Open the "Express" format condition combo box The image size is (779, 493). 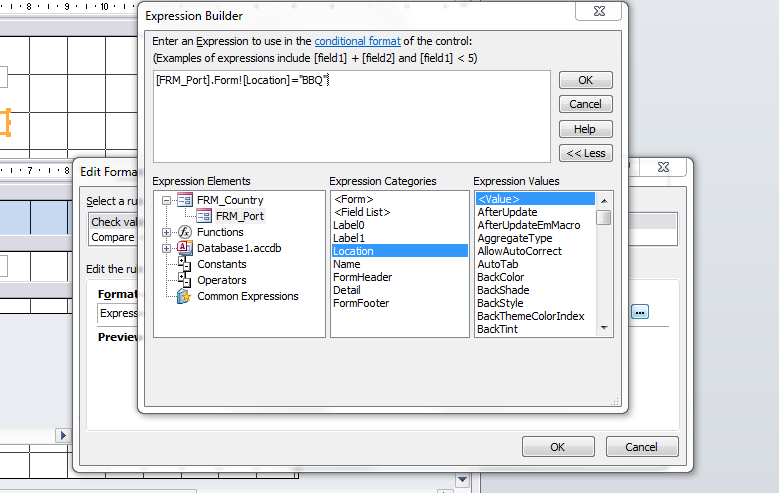(x=119, y=313)
